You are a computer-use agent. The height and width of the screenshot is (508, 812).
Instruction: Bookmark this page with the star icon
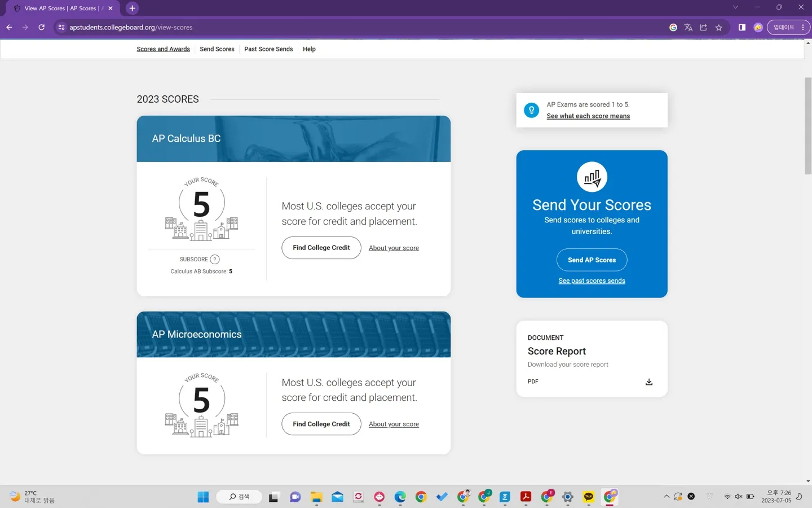(718, 27)
